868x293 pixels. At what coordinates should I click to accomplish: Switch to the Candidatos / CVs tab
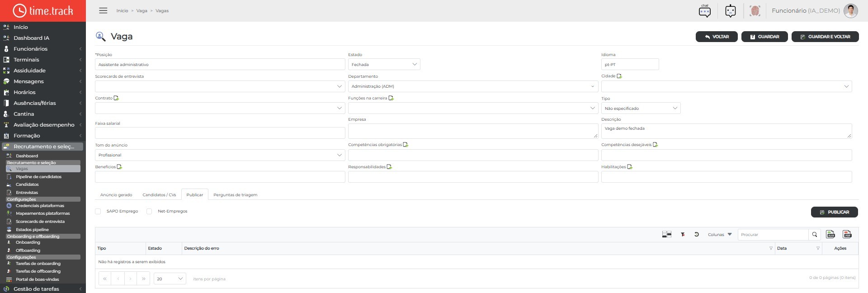point(159,195)
